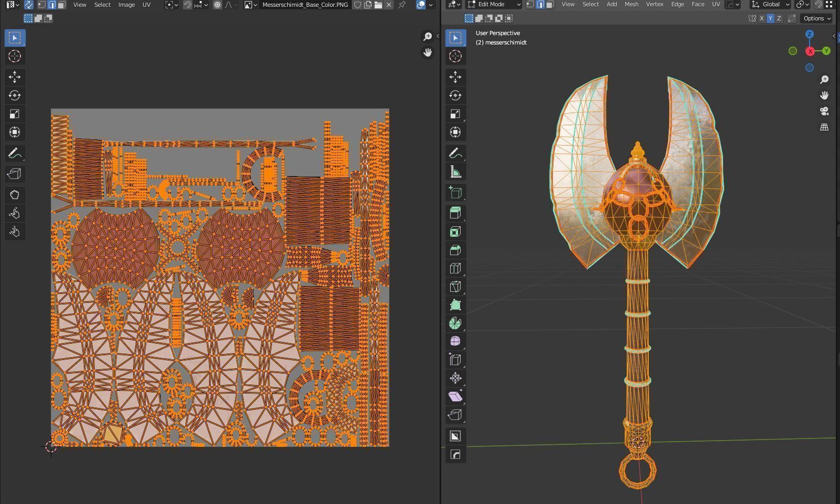Select the Poly Build tool
840x504 pixels.
coord(455,305)
